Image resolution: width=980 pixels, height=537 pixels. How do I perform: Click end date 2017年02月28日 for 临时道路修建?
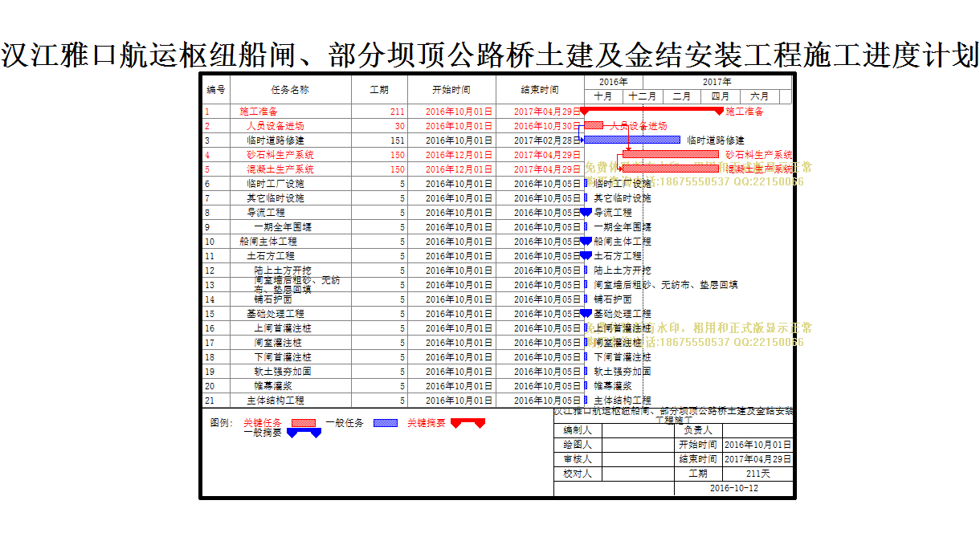547,140
